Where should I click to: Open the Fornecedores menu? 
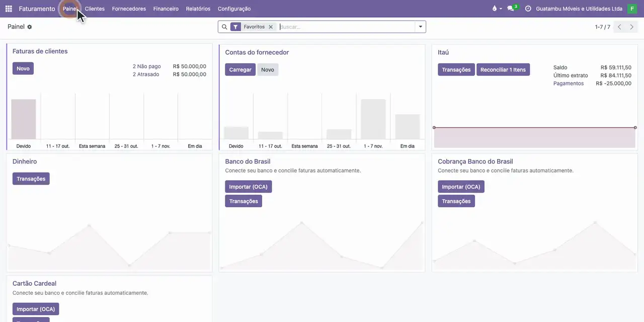[129, 9]
